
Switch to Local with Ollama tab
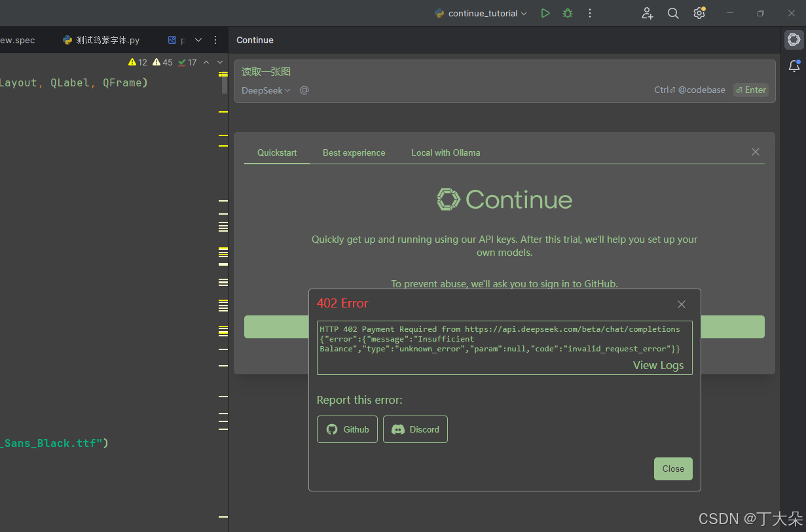pos(446,152)
